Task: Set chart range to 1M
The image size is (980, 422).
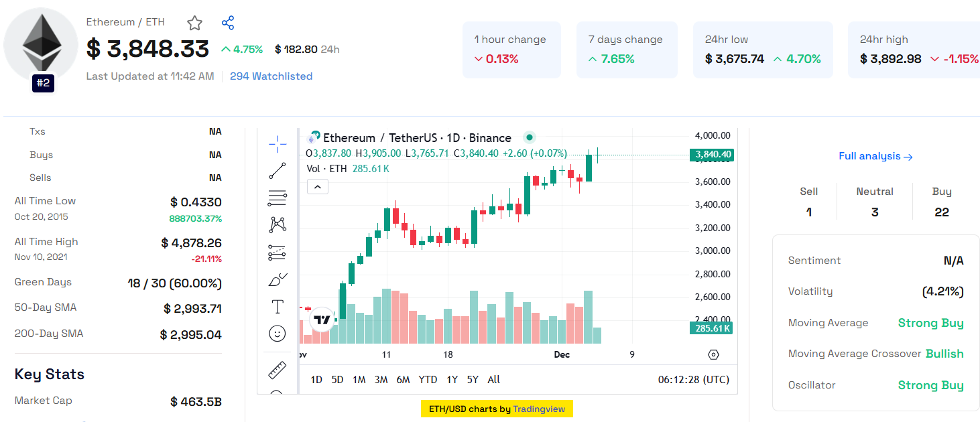Action: [359, 380]
